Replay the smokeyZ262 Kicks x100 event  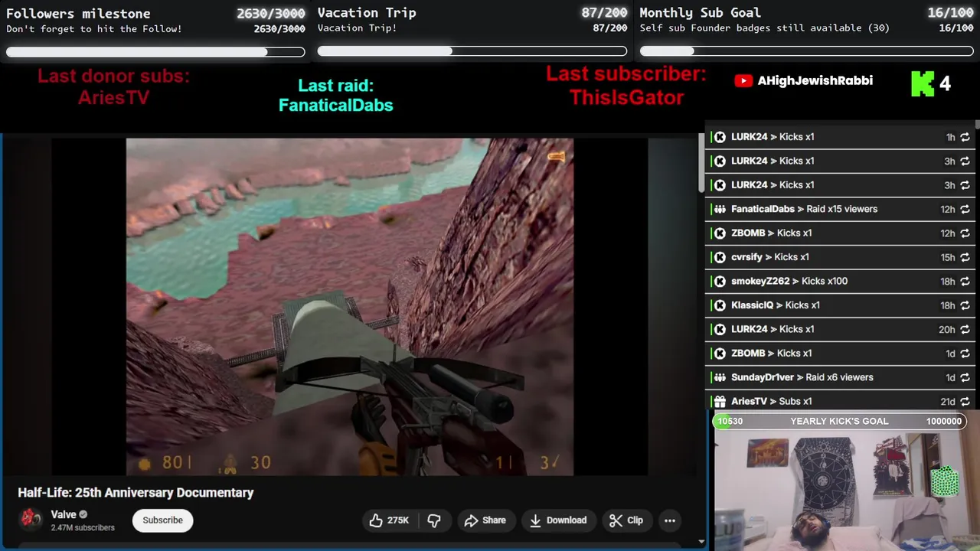point(965,281)
